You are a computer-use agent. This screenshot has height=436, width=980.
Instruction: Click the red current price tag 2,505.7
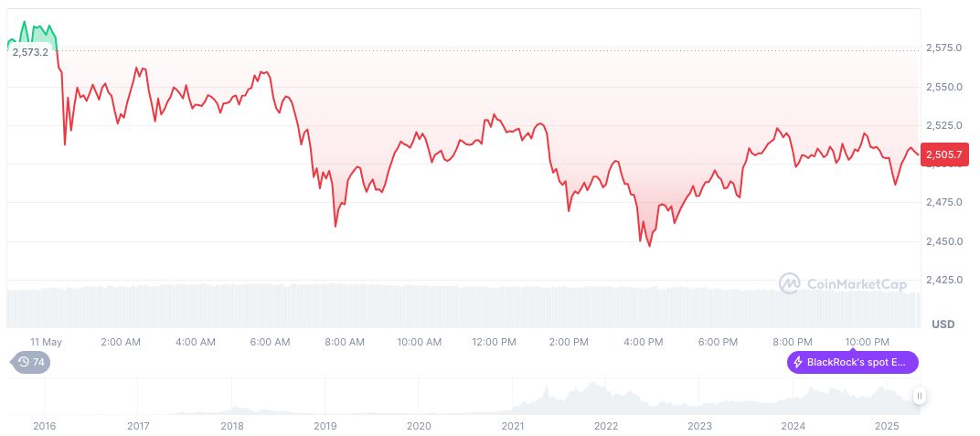945,155
